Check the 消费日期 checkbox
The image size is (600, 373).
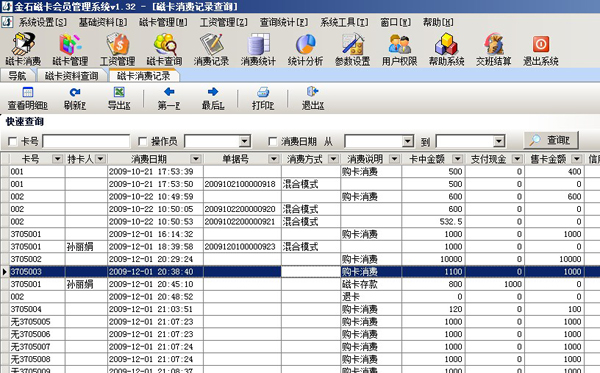[272, 142]
